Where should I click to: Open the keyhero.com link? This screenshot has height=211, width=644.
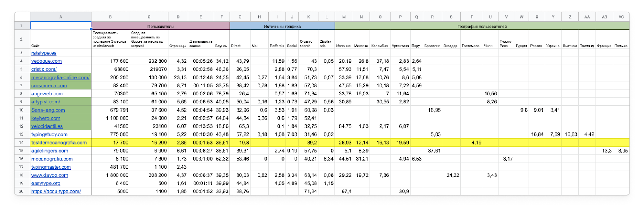46,118
